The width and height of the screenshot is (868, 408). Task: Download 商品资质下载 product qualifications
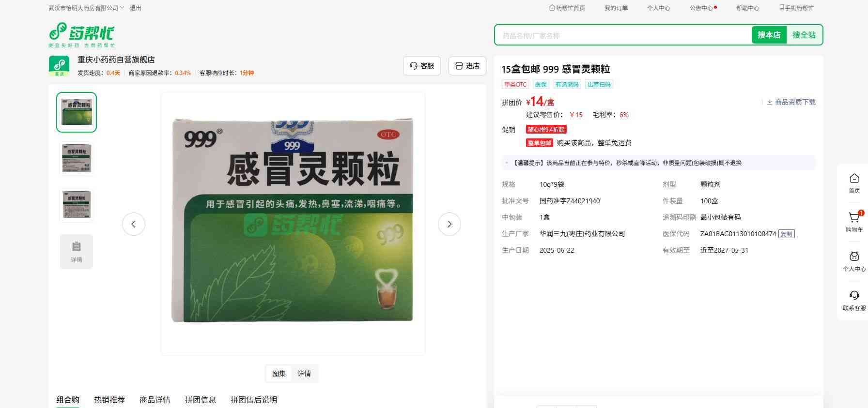click(x=791, y=102)
